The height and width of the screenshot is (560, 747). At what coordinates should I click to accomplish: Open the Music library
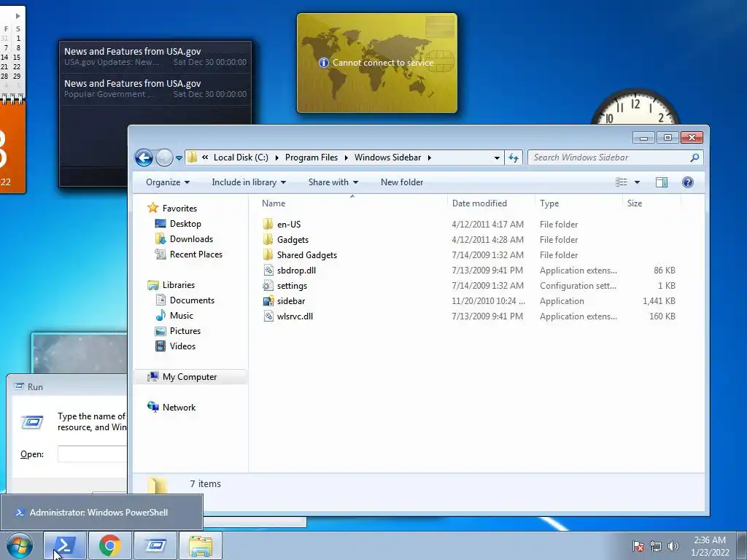(x=181, y=316)
